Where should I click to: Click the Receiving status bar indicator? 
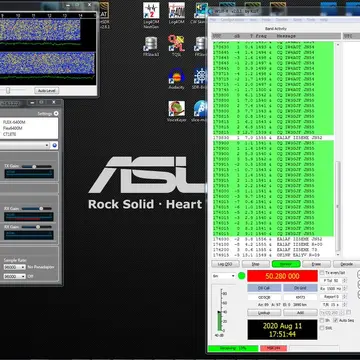pos(233,348)
